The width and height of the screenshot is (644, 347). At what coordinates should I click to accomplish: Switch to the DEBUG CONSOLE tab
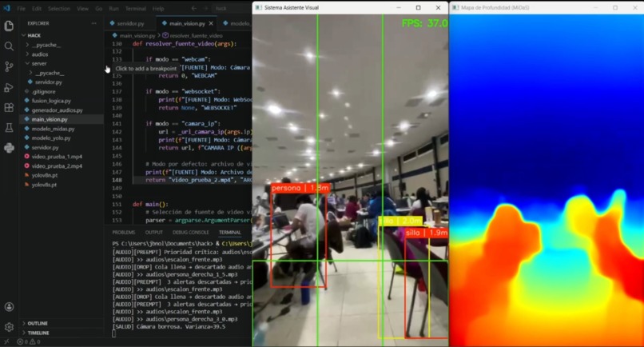click(x=191, y=233)
